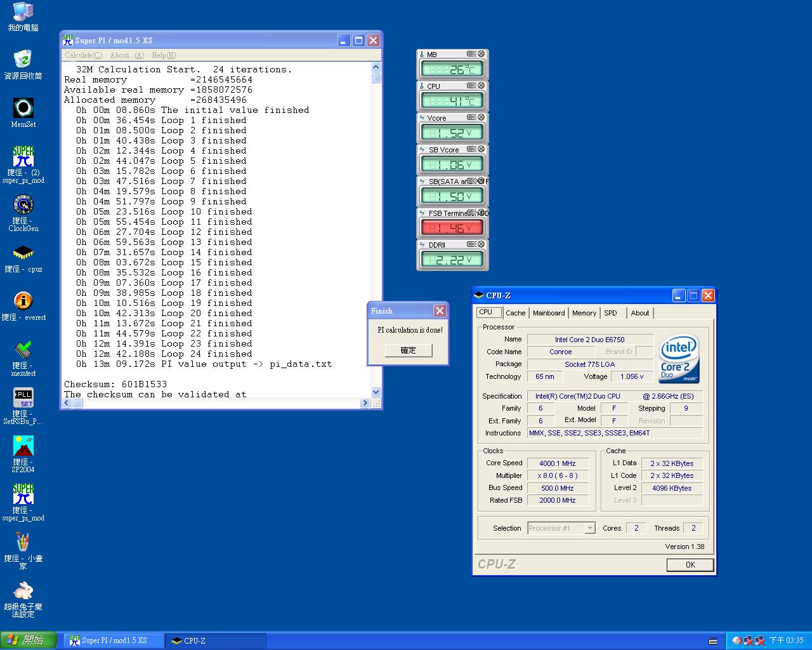Switch to the Cache tab in CPU-Z
The height and width of the screenshot is (650, 812).
(516, 313)
